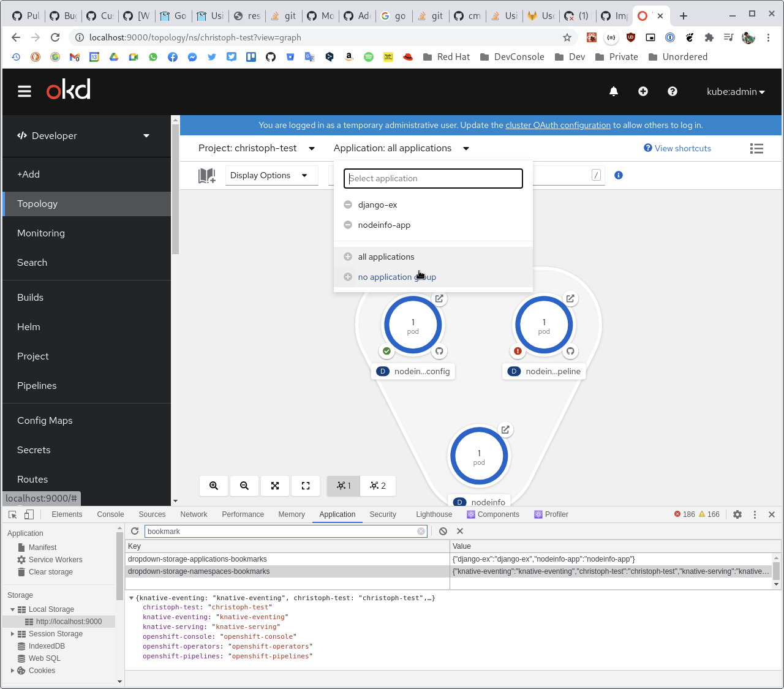Toggle device toolbar in DevTools
The height and width of the screenshot is (689, 784).
[29, 514]
